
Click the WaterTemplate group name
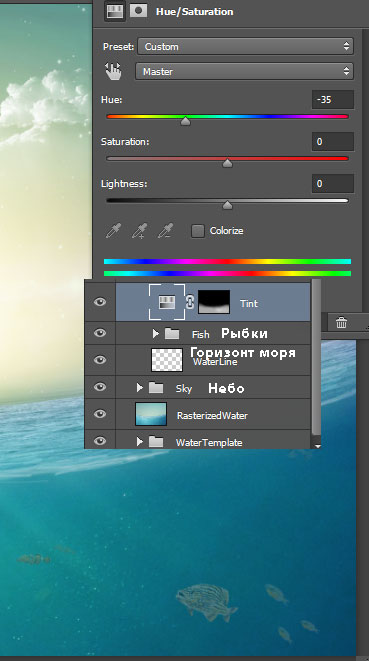(209, 443)
